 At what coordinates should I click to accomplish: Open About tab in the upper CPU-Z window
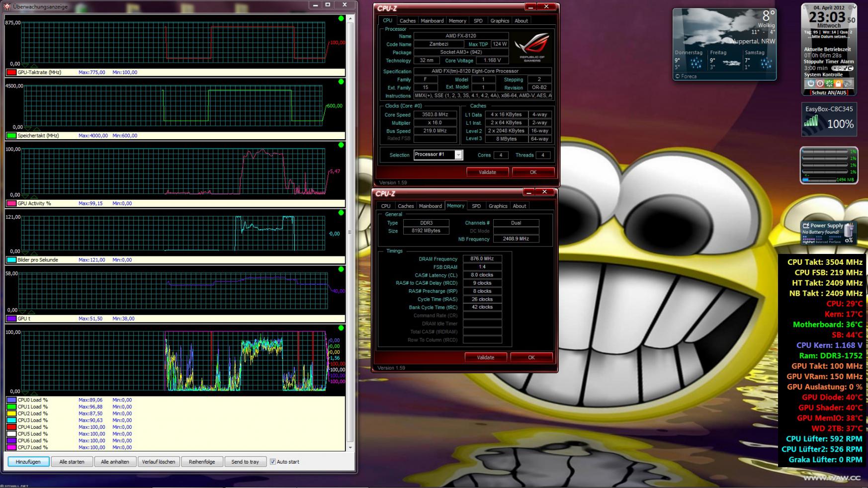(521, 21)
